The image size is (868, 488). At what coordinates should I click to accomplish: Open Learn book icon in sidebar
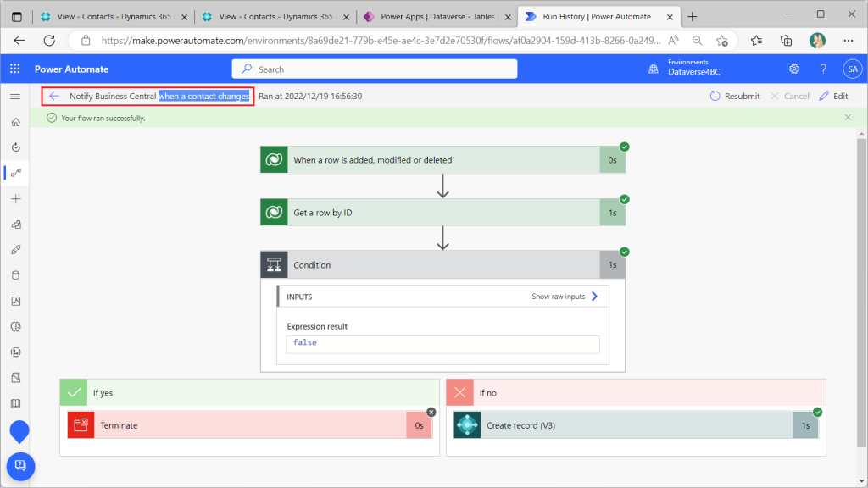coord(15,403)
